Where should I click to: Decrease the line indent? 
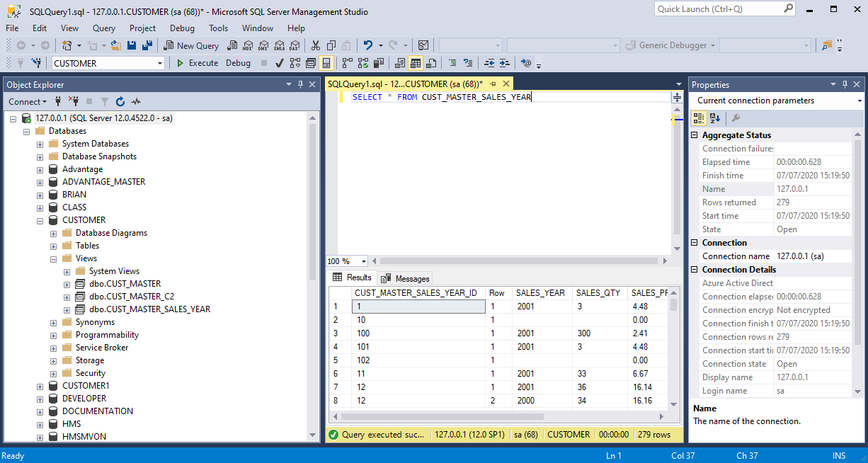point(489,63)
